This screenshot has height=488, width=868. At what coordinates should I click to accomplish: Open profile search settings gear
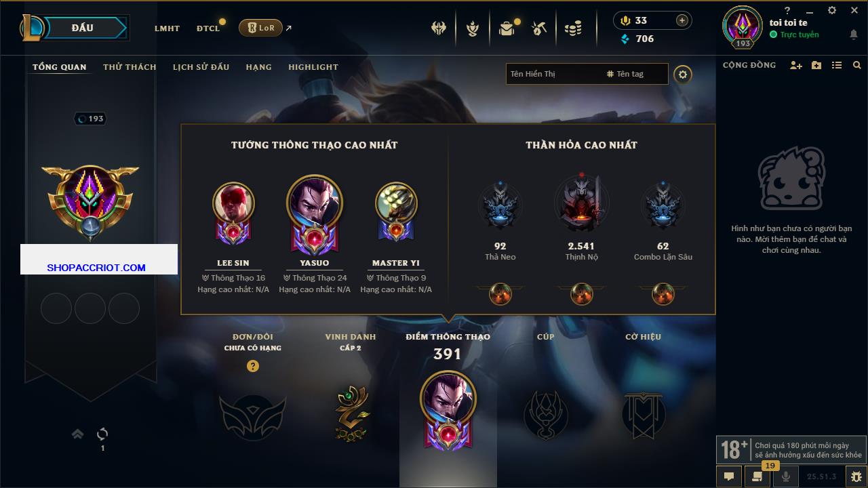[x=683, y=75]
